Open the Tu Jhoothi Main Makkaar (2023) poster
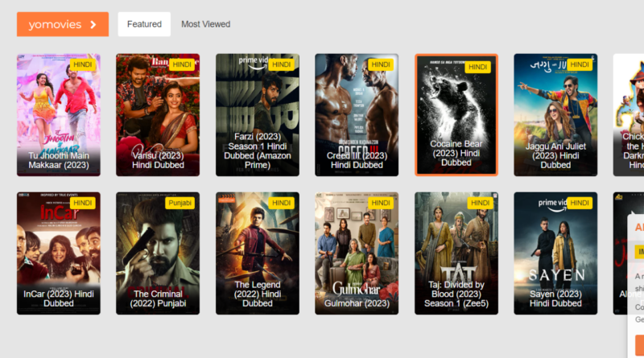 coord(59,115)
